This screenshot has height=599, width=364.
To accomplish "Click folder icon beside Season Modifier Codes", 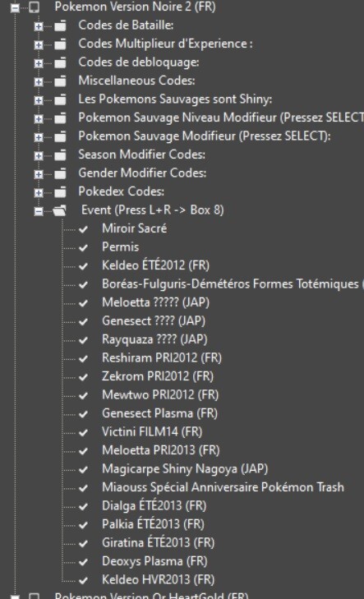I will [x=60, y=155].
